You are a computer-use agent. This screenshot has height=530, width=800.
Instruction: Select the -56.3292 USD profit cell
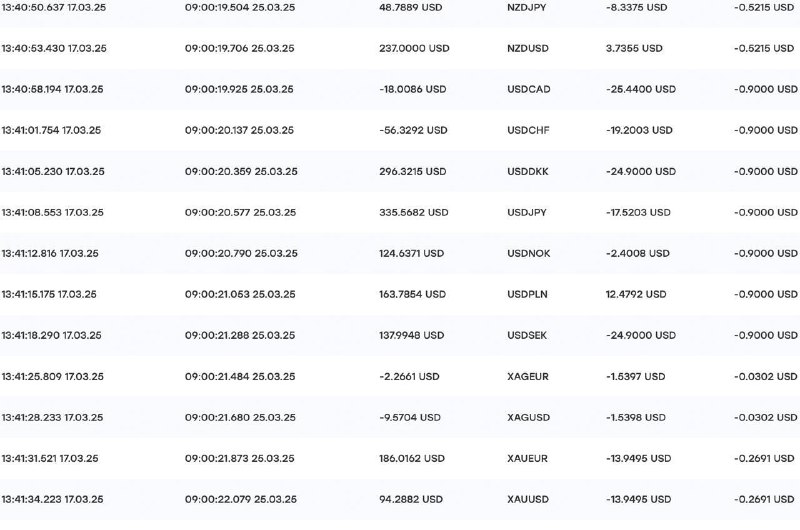413,130
